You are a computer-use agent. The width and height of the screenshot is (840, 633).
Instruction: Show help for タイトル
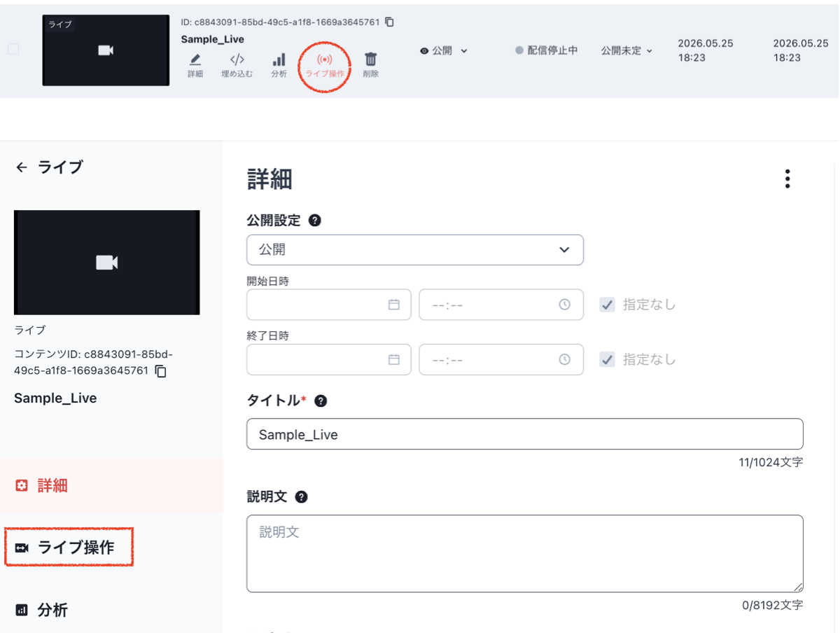coord(321,401)
